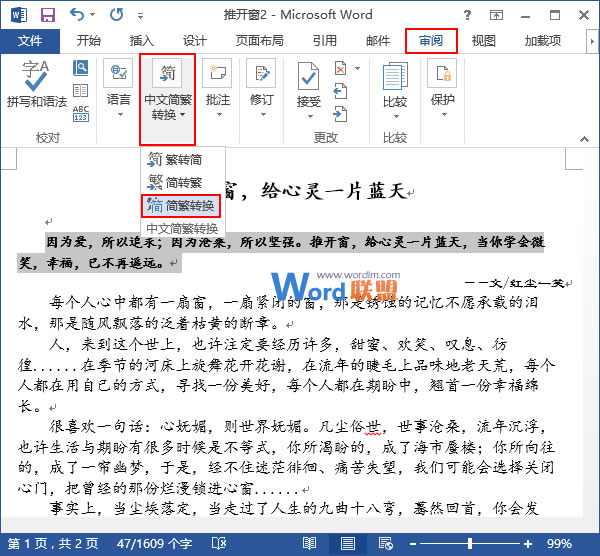600x556 pixels.
Task: Open proofing errors book icon in status bar
Action: pos(219,543)
